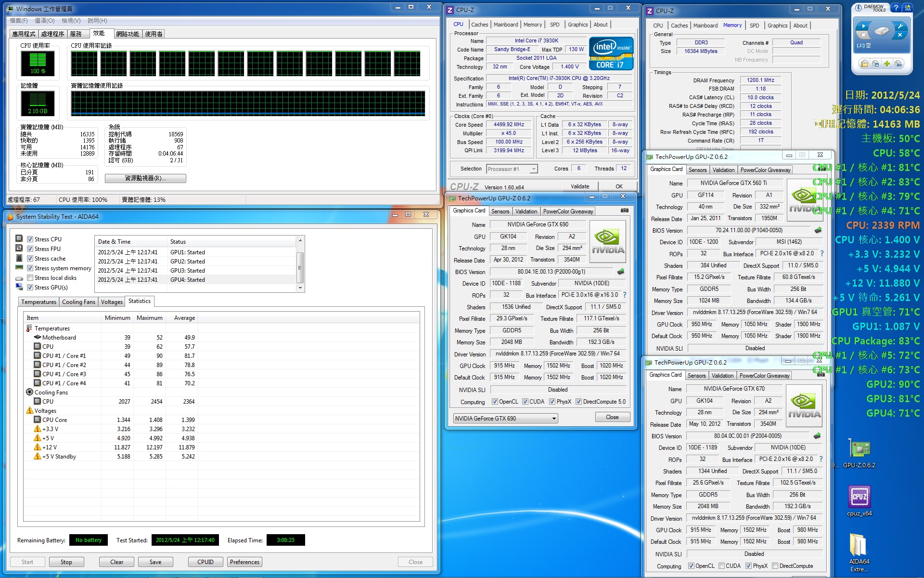Screen dimensions: 924x578
Task: Select the (J:) virtual drive icon in Daemon Tools
Action: point(881,32)
